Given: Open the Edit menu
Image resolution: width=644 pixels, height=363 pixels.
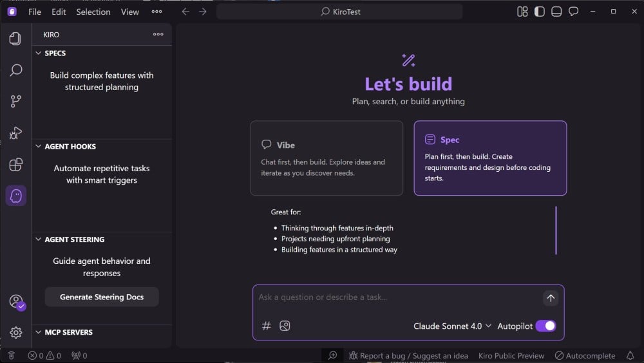Looking at the screenshot, I should coord(59,12).
